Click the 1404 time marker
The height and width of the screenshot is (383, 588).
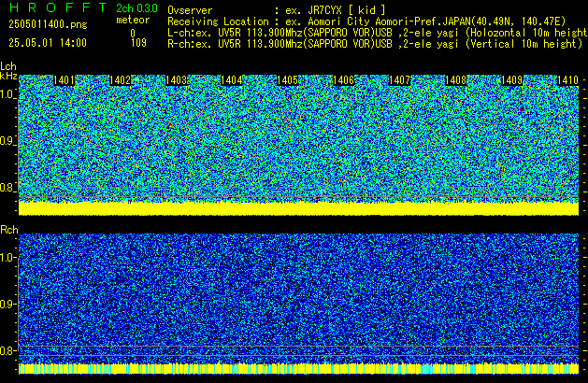(x=232, y=80)
